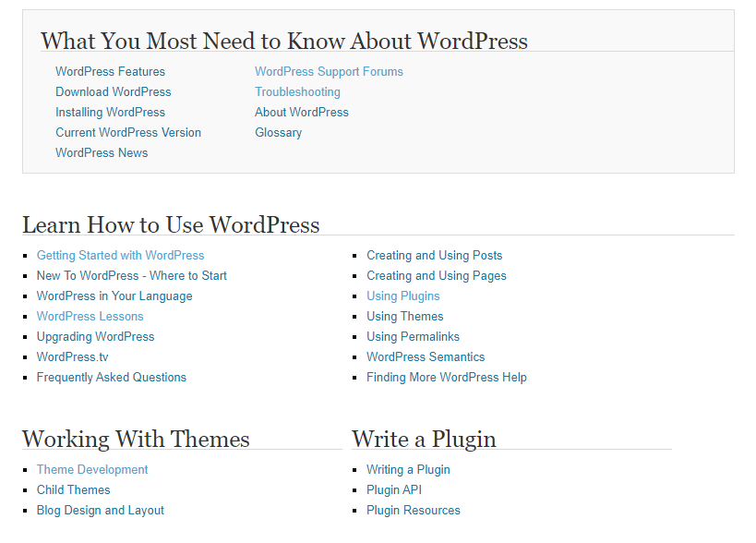The height and width of the screenshot is (543, 756).
Task: View Current WordPress Version link
Action: 128,132
